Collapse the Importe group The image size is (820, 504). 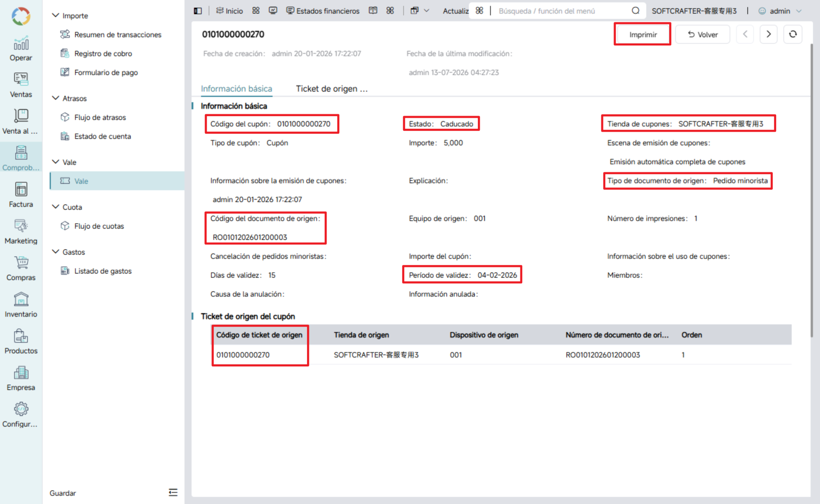(x=56, y=16)
